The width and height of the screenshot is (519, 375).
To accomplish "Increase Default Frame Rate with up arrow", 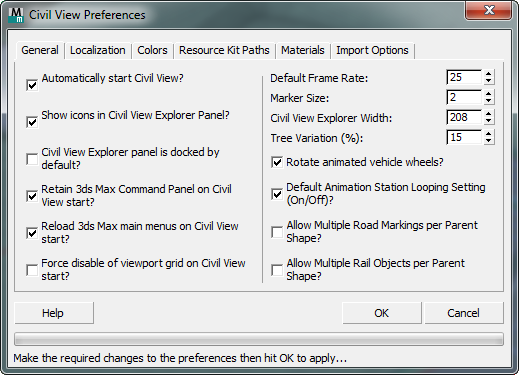I will pos(488,74).
